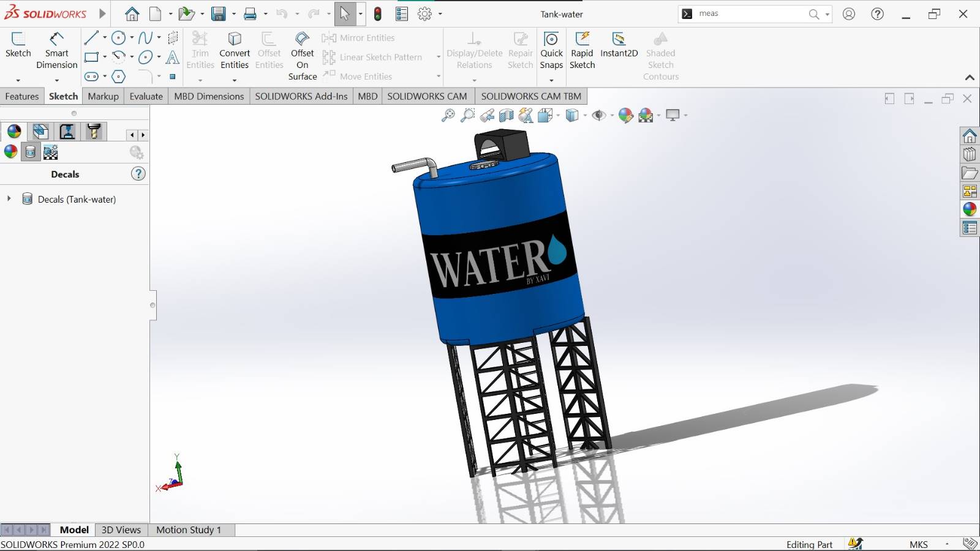Image resolution: width=980 pixels, height=551 pixels.
Task: Click the Previous View icon
Action: [487, 115]
